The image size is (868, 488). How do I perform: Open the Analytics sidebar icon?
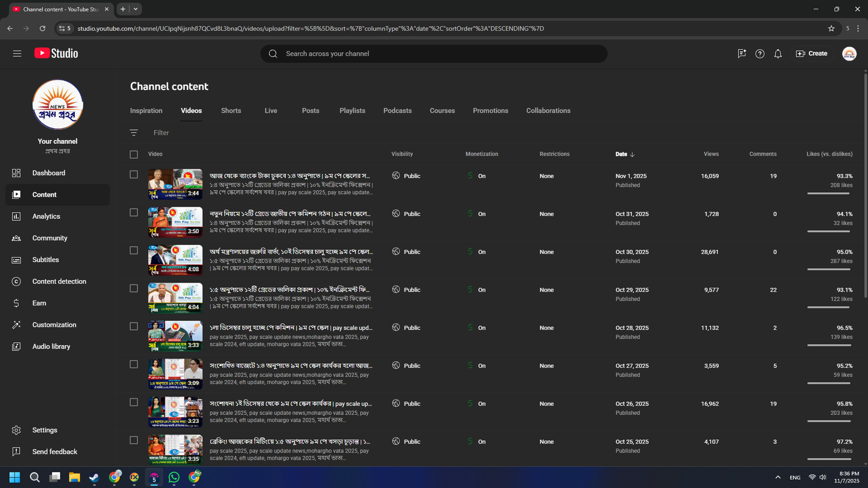coord(16,216)
